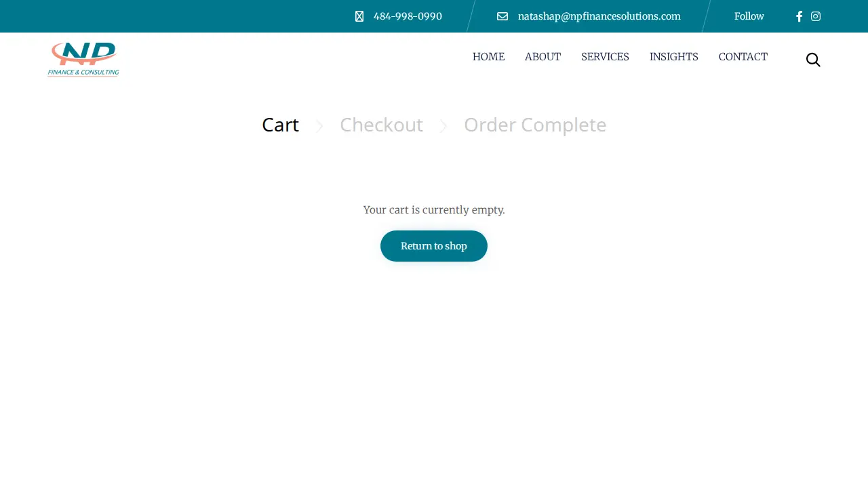Email natashap@npfinancesolutions.com link
This screenshot has width=868, height=488.
[599, 16]
